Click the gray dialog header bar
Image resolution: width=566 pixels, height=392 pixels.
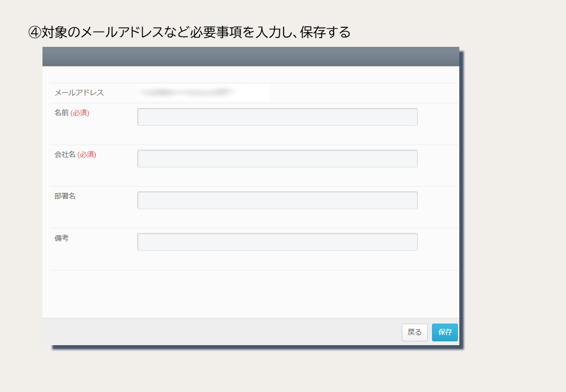[x=251, y=57]
